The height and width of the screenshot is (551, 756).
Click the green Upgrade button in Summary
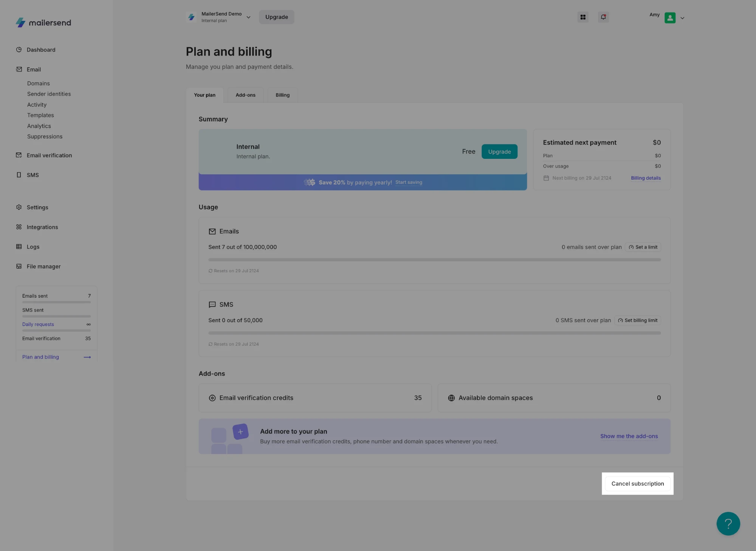499,152
